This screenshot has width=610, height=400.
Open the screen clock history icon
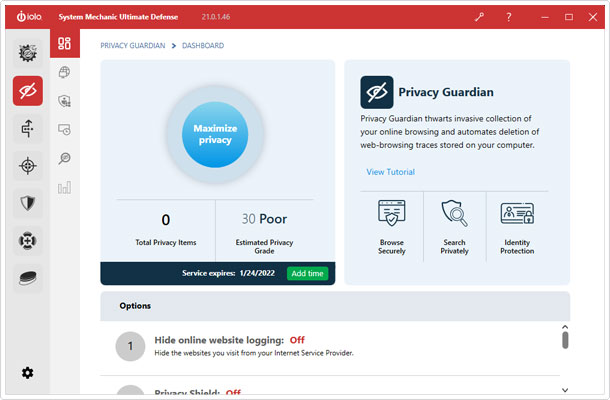(x=65, y=130)
